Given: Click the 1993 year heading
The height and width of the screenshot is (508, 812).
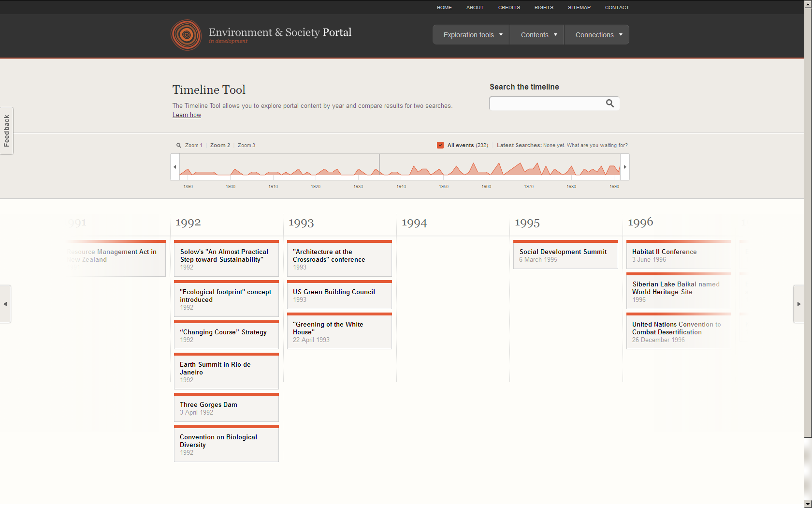Looking at the screenshot, I should coord(301,223).
